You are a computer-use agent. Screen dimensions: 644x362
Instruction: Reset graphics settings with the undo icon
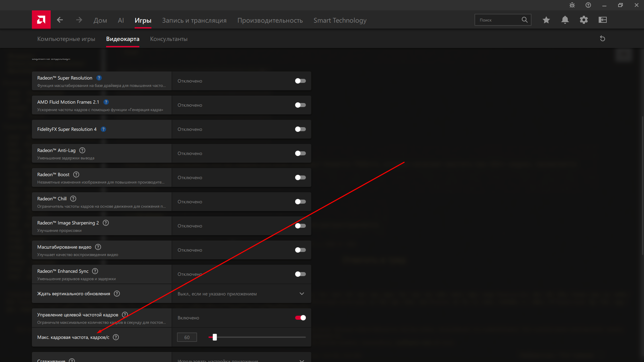(x=603, y=39)
